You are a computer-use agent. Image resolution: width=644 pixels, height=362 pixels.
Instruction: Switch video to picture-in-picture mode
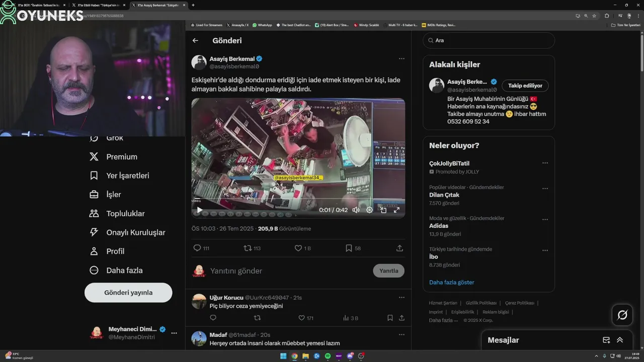[383, 210]
